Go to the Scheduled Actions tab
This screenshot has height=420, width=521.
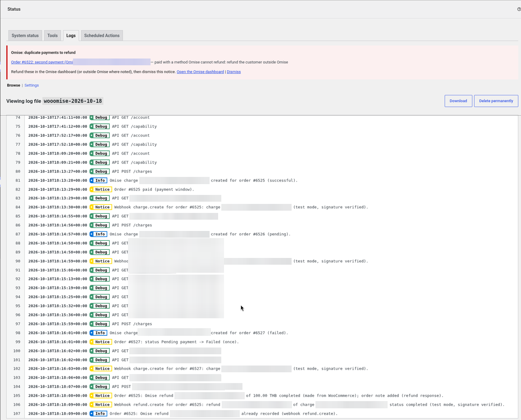(x=102, y=36)
